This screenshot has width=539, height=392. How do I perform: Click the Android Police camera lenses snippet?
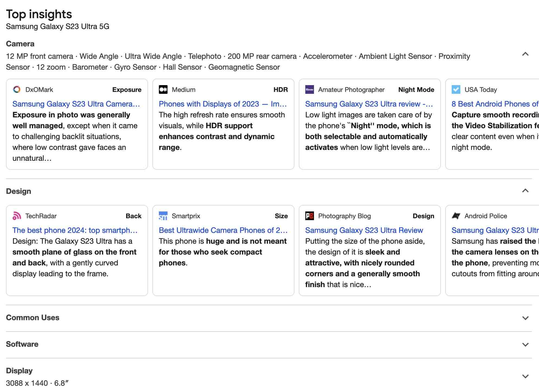click(495, 257)
